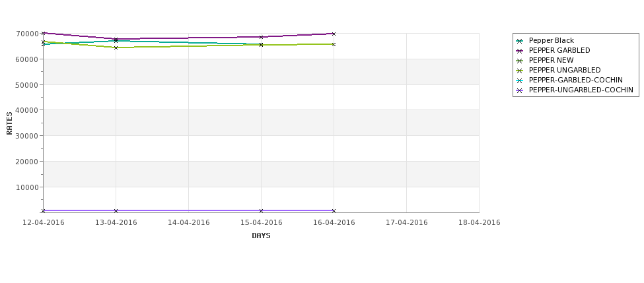The width and height of the screenshot is (644, 283).
Task: Click the PEPPER NEW legend marker icon
Action: pos(520,61)
